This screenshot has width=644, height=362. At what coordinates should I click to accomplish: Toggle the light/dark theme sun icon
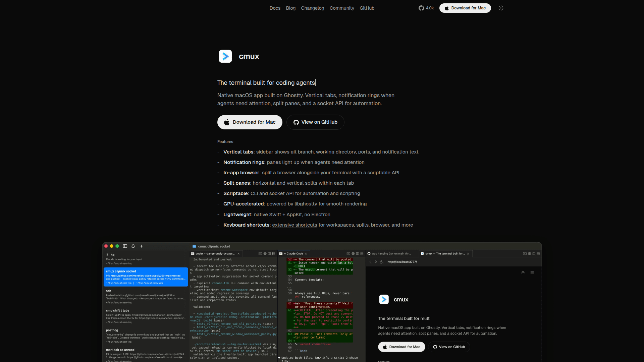point(501,8)
